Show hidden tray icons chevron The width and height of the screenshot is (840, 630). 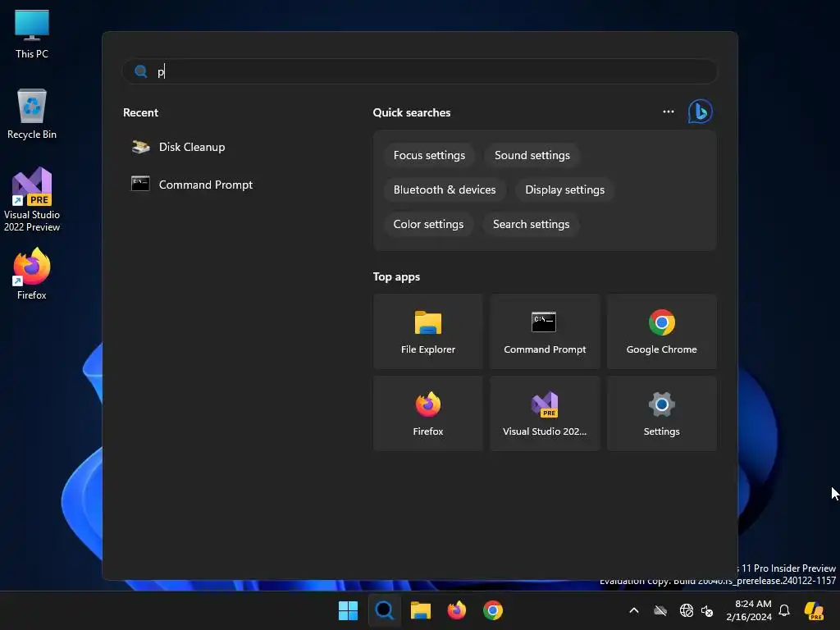(x=634, y=610)
